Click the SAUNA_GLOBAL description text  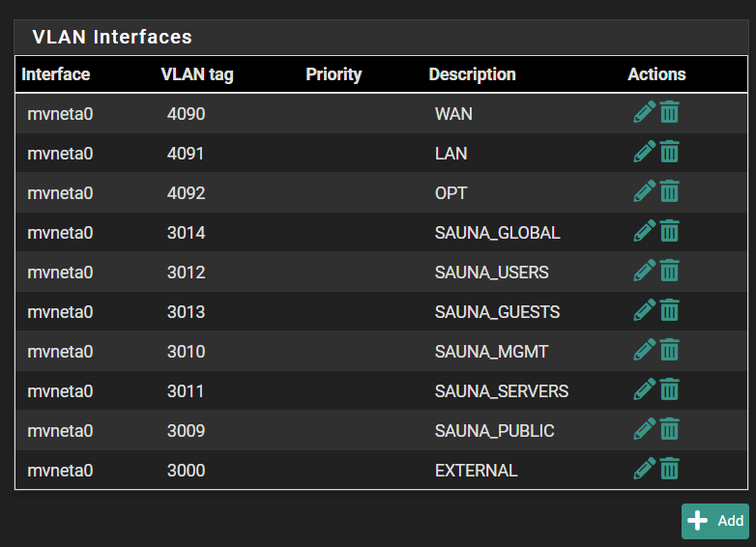497,233
